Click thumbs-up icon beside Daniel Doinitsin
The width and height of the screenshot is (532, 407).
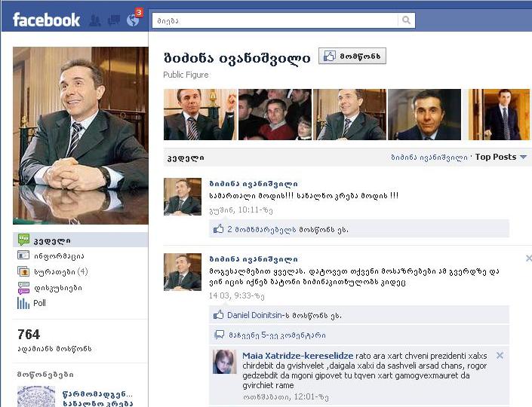(x=219, y=315)
